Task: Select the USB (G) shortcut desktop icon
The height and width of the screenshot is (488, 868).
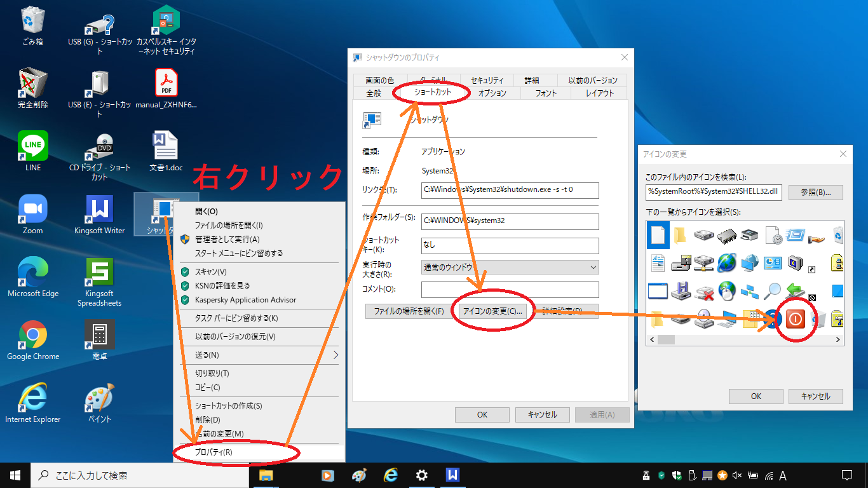Action: pyautogui.click(x=100, y=36)
